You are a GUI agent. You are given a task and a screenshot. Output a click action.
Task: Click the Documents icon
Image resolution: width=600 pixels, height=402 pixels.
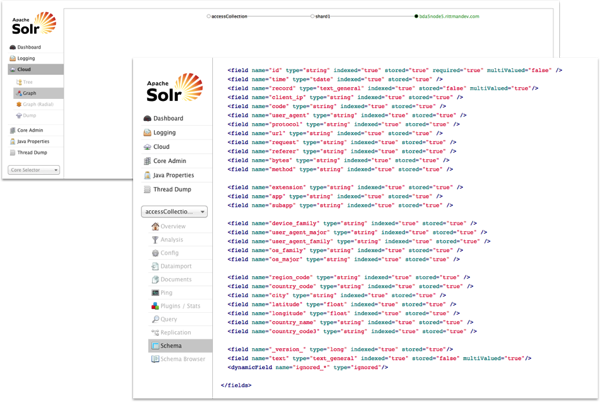pyautogui.click(x=155, y=280)
